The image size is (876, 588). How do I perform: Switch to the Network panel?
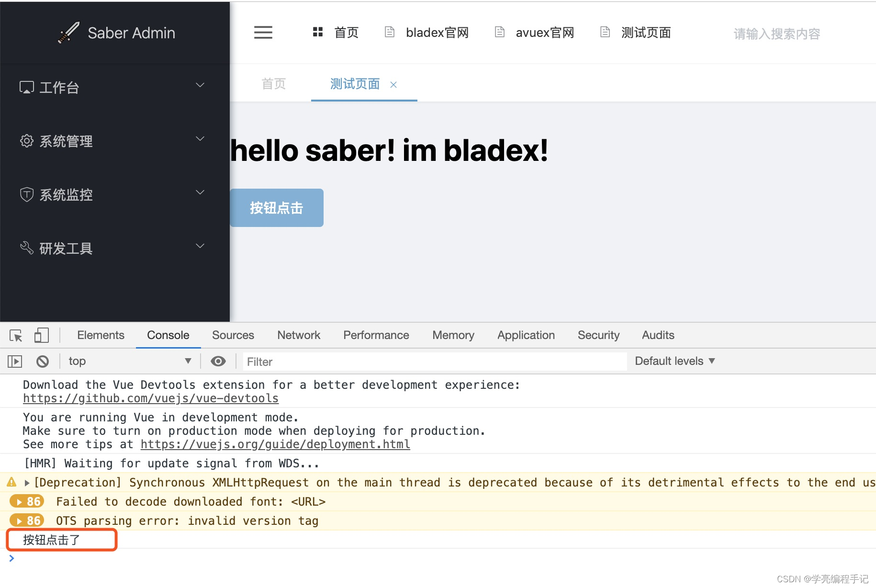tap(298, 335)
